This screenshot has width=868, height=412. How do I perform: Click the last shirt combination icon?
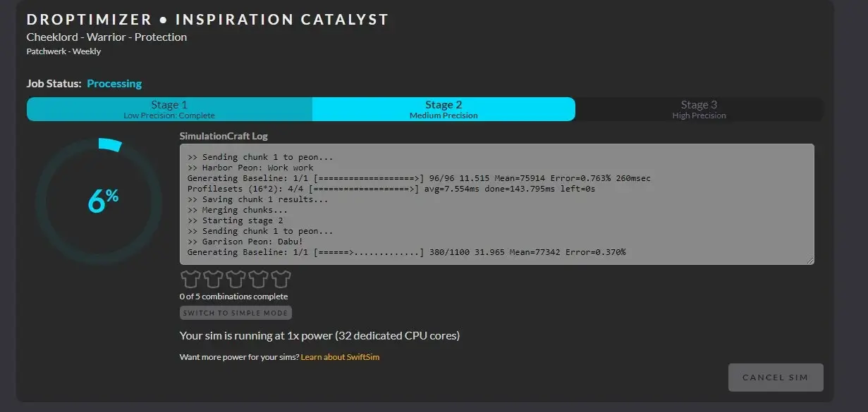[x=281, y=280]
